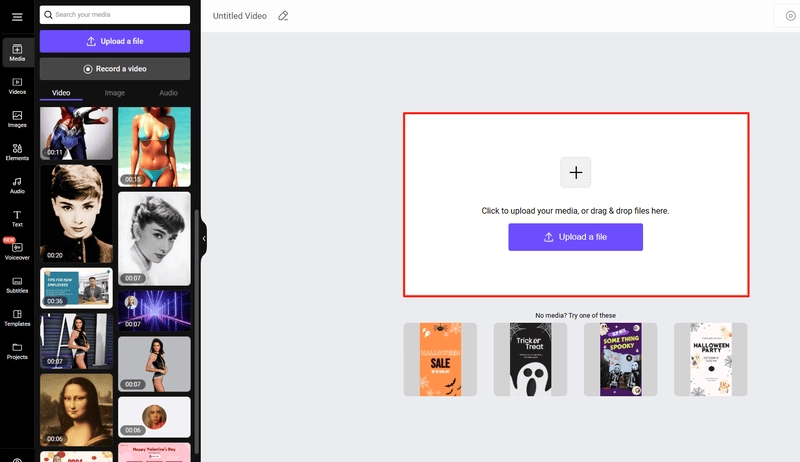This screenshot has width=800, height=462.
Task: Open the Audio sidebar section
Action: click(17, 185)
